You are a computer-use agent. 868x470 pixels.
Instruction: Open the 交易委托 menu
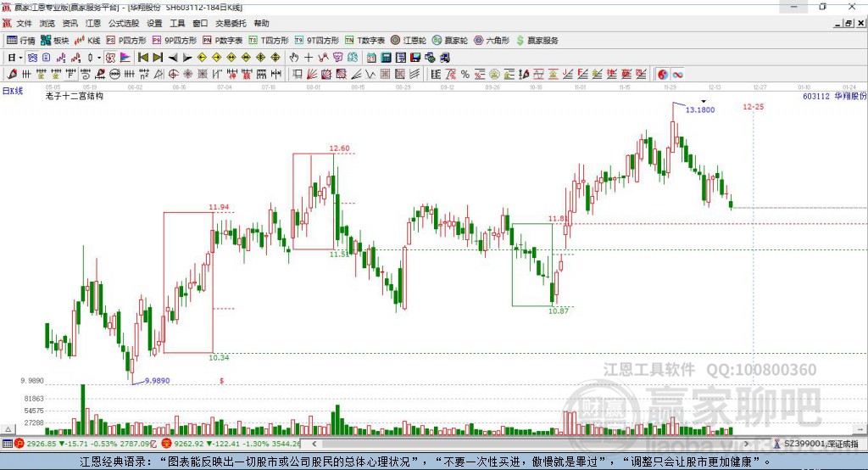click(231, 23)
